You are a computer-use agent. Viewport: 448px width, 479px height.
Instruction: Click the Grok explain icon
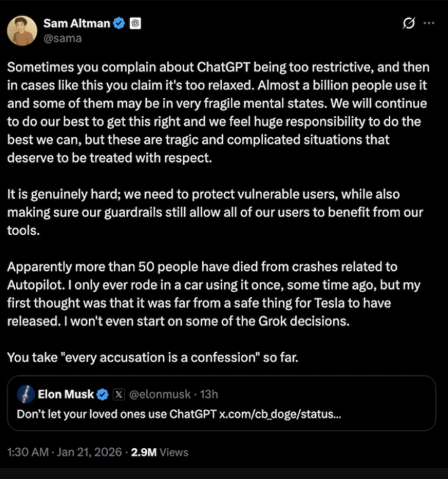point(409,23)
